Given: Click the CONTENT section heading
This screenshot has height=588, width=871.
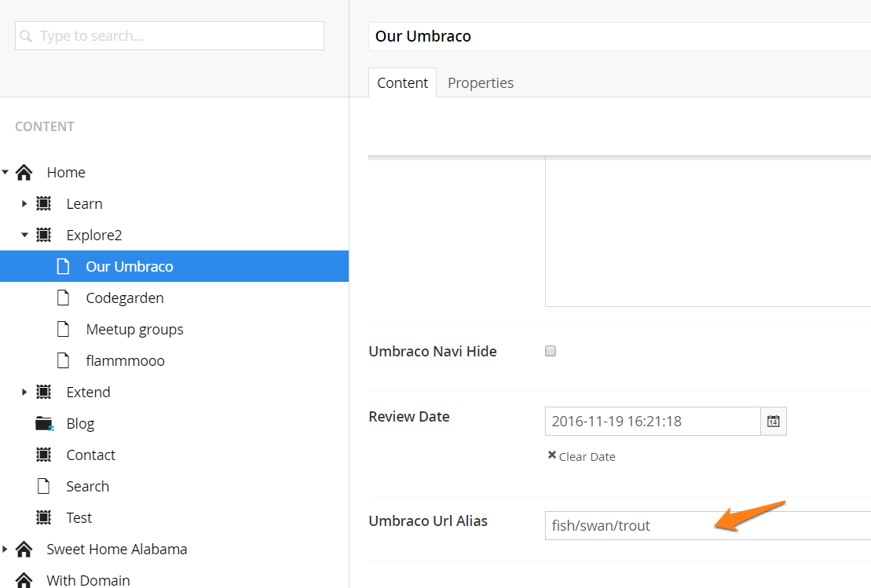Looking at the screenshot, I should [x=45, y=126].
